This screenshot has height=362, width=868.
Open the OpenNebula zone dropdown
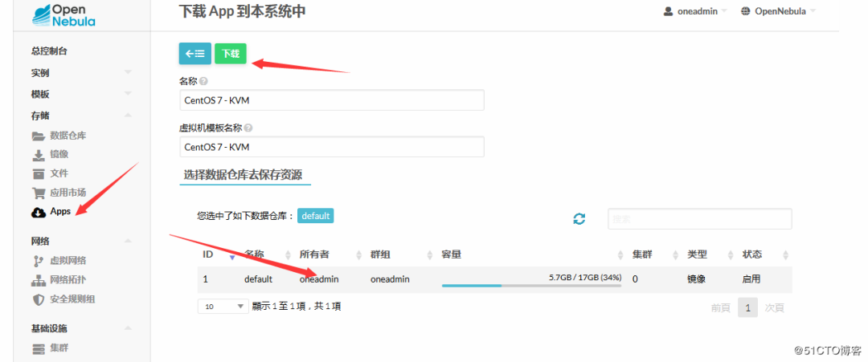(x=778, y=11)
